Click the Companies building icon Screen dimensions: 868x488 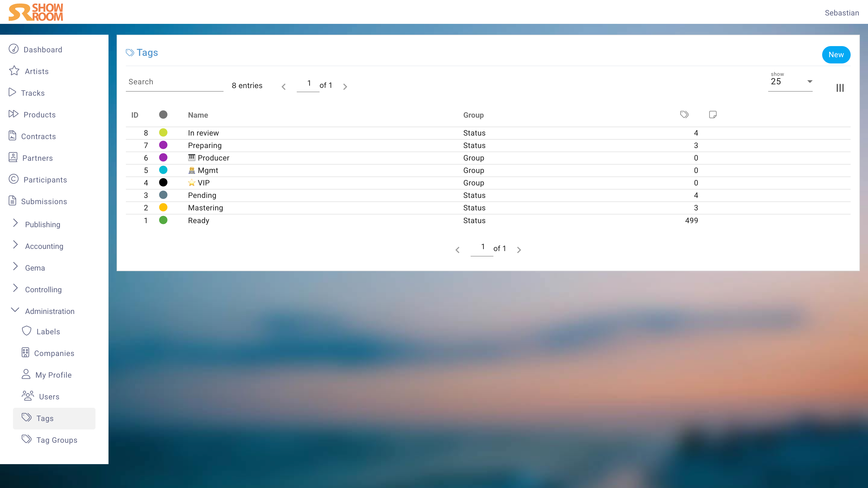(25, 353)
